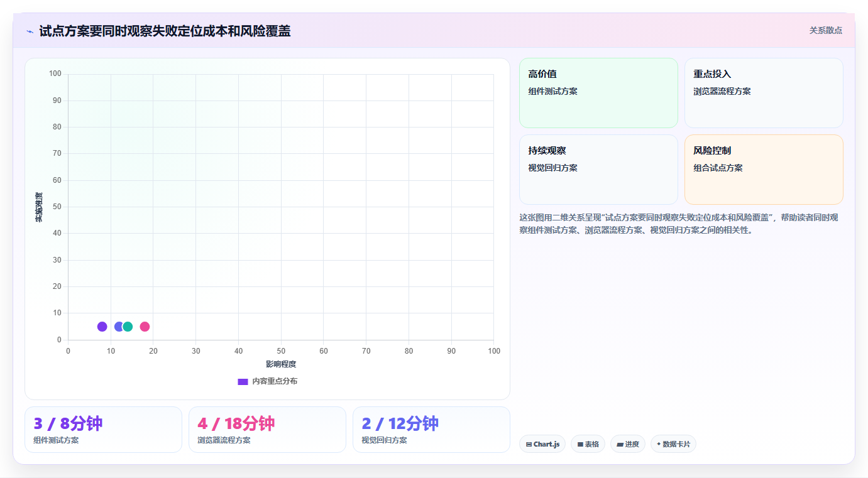Screen dimensions: 868x478
Task: Click the 4 / 18分钟 stat card
Action: [x=267, y=430]
